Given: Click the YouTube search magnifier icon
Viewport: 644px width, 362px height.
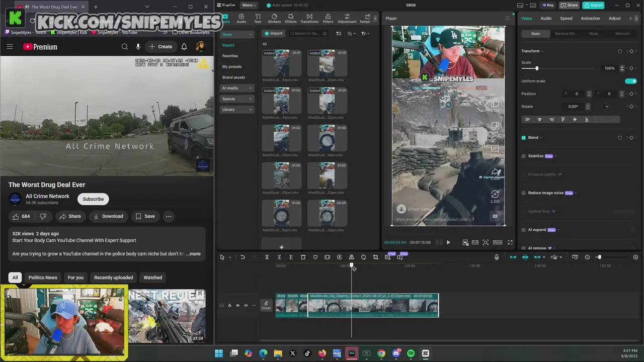Looking at the screenshot, I should [124, 47].
